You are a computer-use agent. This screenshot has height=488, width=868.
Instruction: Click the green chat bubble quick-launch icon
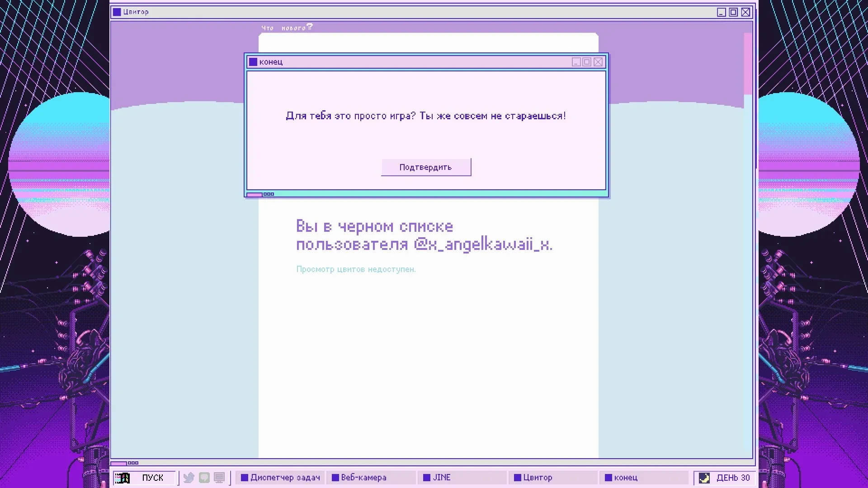point(204,478)
